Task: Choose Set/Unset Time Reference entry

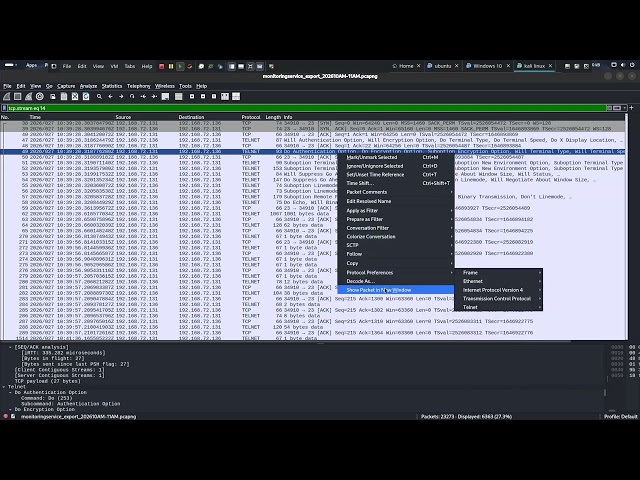Action: (x=396, y=175)
